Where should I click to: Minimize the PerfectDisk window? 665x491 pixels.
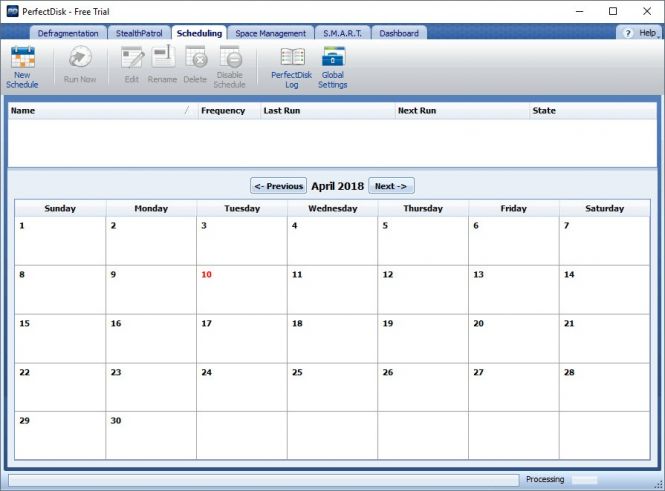click(580, 11)
